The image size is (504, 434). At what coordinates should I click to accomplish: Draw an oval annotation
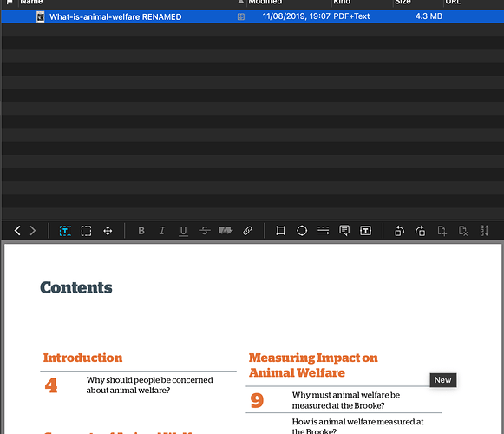(x=302, y=231)
